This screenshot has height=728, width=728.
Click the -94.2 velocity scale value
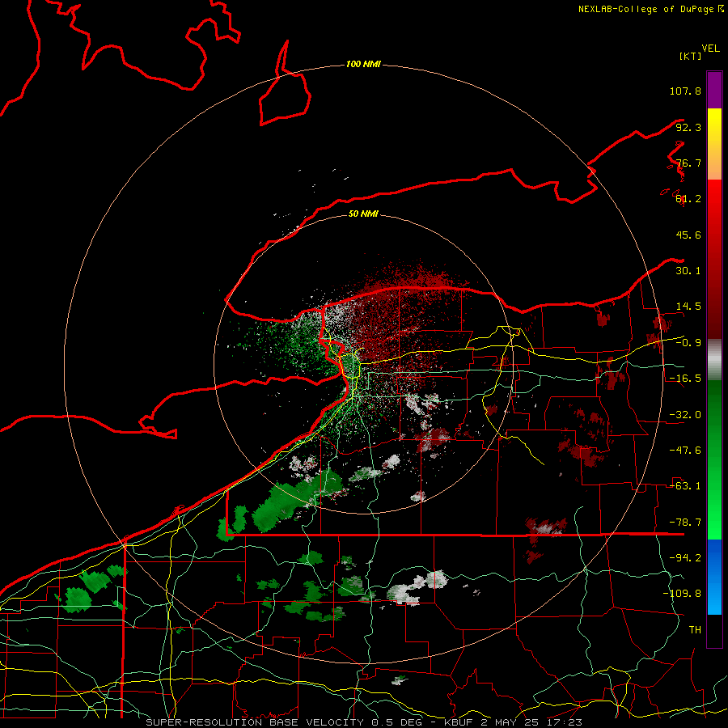point(685,558)
